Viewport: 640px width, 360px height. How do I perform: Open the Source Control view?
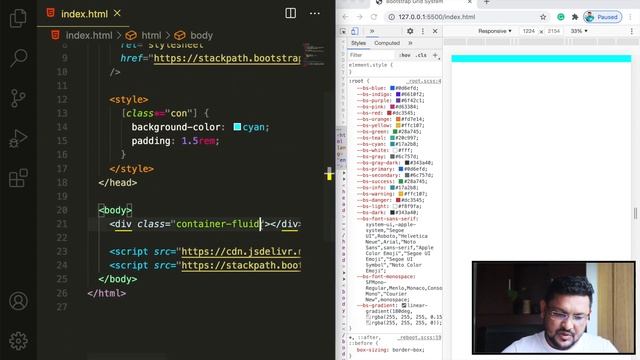pyautogui.click(x=18, y=98)
